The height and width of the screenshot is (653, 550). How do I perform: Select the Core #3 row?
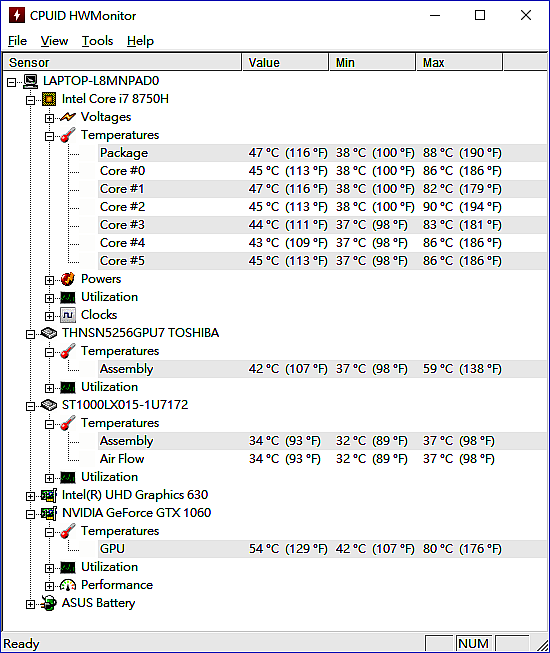pyautogui.click(x=322, y=225)
